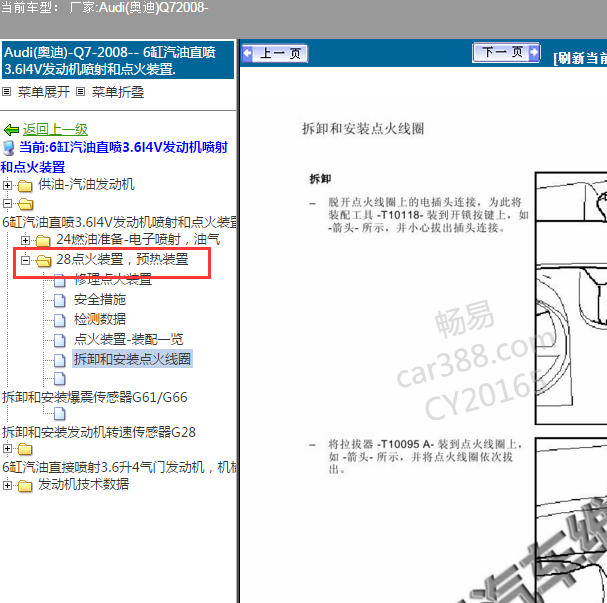Screen dimensions: 607x603
Task: Collapse the 6缸汽油直喷3.6l4V发动机喷射和点火装置 node
Action: coord(7,203)
